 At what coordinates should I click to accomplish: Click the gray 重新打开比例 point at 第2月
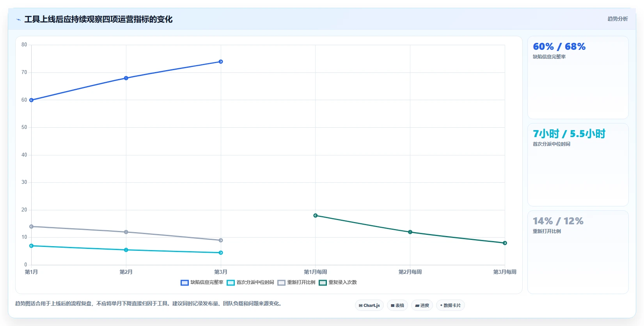click(x=126, y=232)
